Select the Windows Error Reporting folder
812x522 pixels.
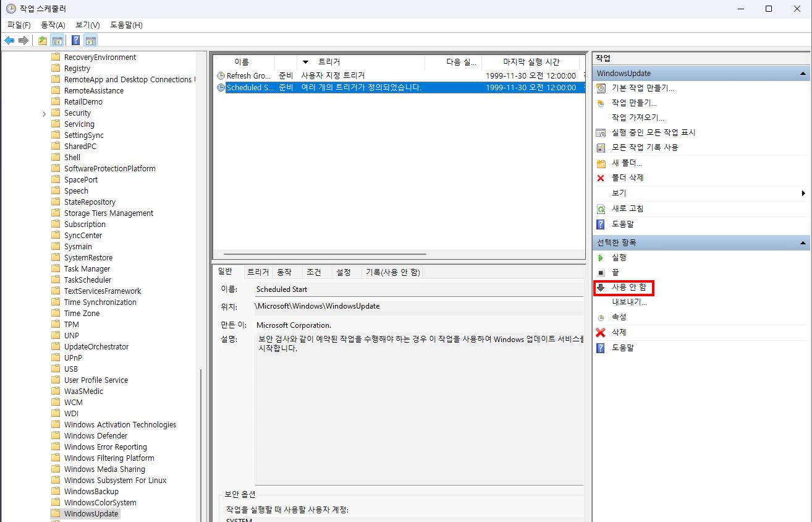point(105,447)
